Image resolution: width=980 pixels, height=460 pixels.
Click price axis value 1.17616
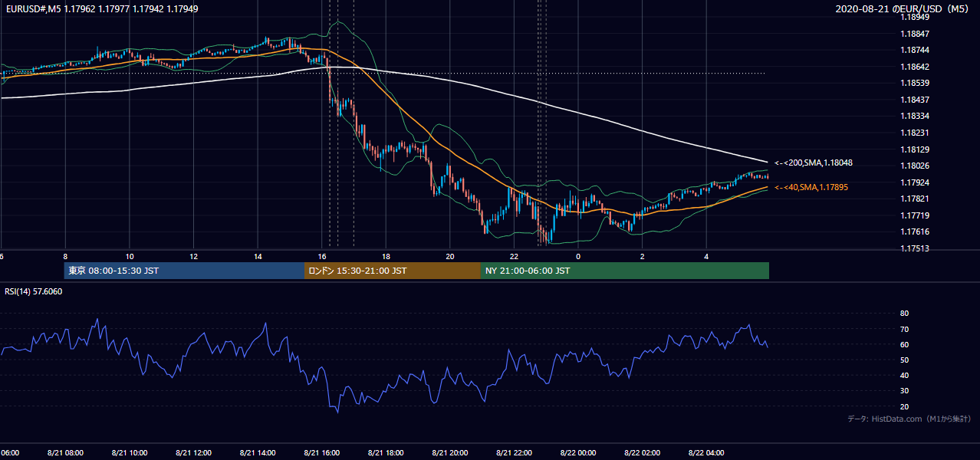(915, 232)
